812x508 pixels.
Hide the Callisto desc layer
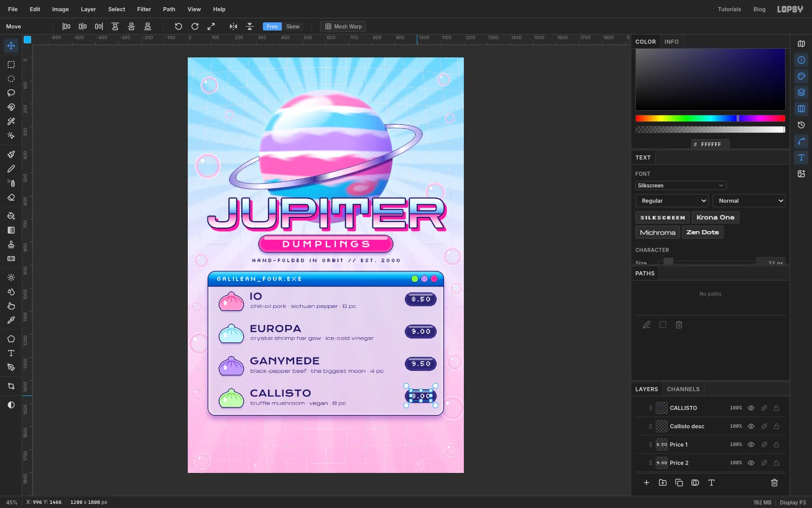[751, 426]
